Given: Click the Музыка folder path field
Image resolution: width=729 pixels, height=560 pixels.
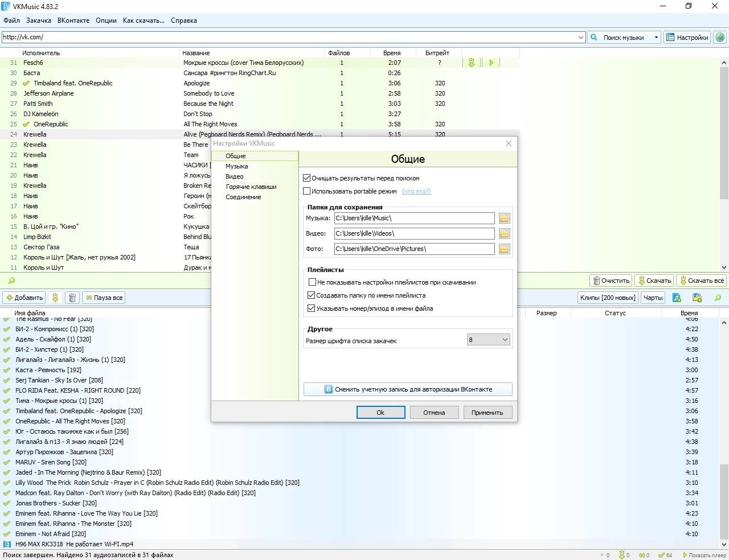Looking at the screenshot, I should (414, 218).
